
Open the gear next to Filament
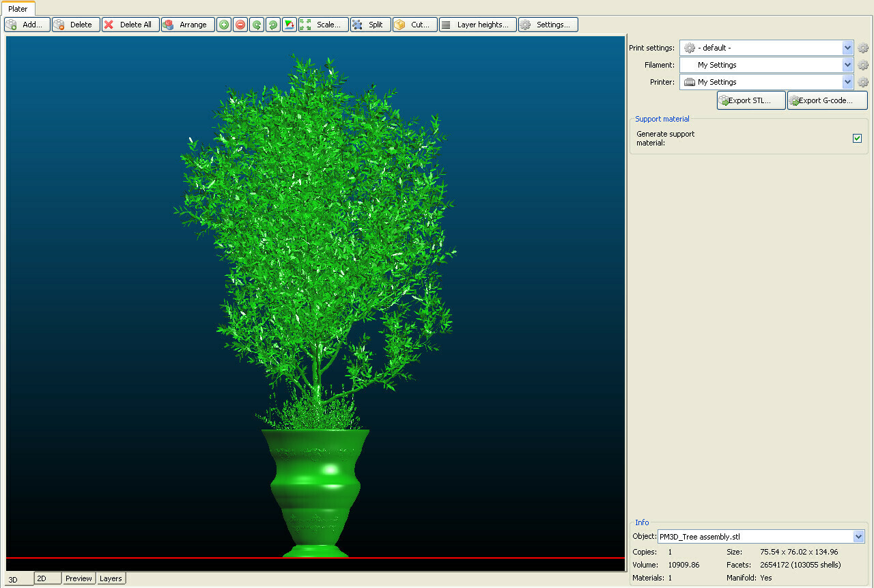point(863,65)
